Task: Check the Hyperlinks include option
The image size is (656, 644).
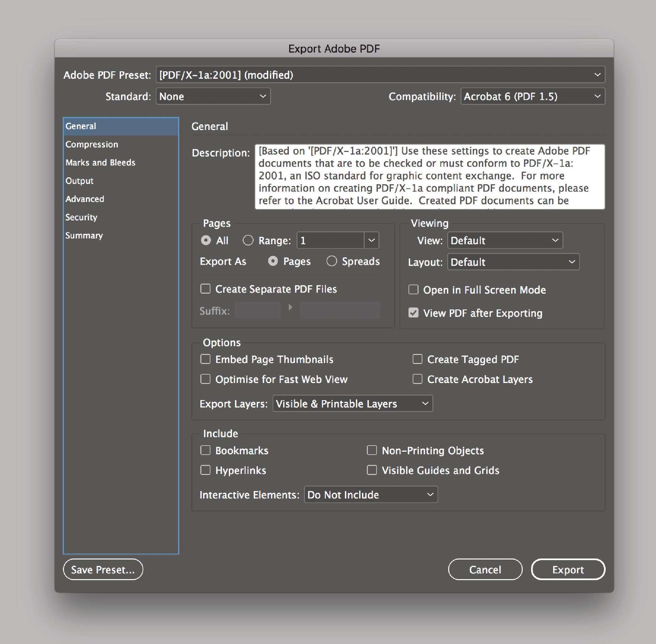Action: click(x=205, y=470)
